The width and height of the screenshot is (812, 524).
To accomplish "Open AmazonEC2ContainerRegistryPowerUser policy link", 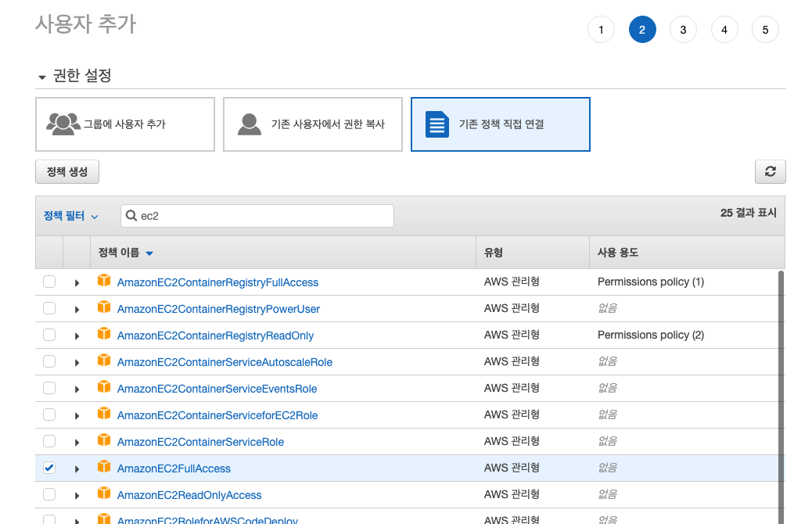I will 218,309.
